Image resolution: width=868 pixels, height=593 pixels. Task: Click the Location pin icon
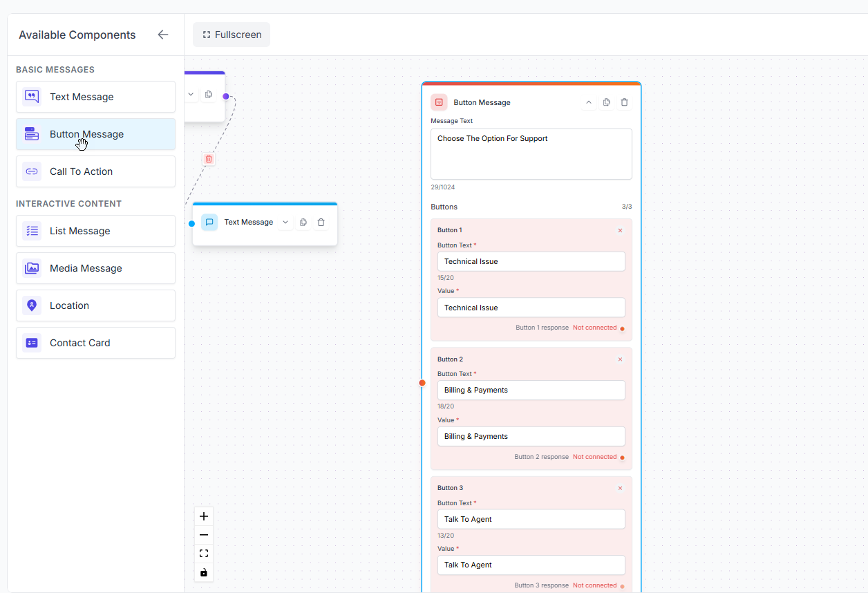(31, 305)
